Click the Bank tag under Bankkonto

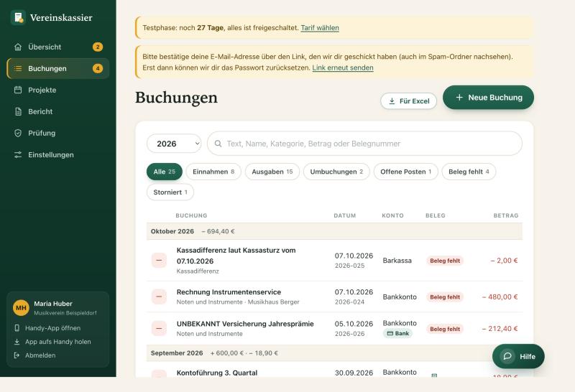tap(398, 333)
